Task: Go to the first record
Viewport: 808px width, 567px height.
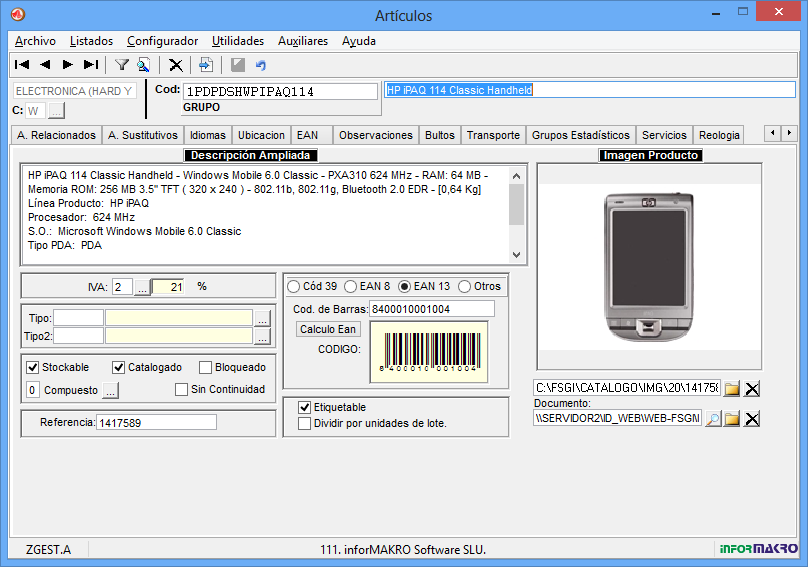Action: tap(22, 64)
